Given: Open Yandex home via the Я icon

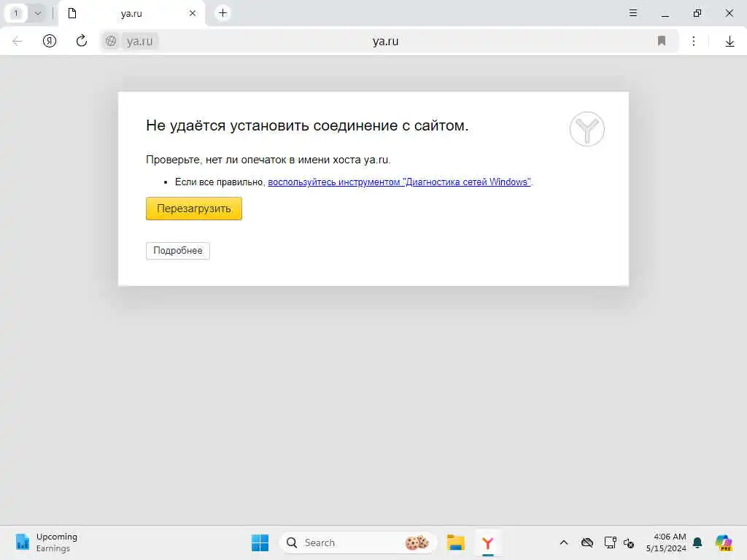Looking at the screenshot, I should pos(49,41).
